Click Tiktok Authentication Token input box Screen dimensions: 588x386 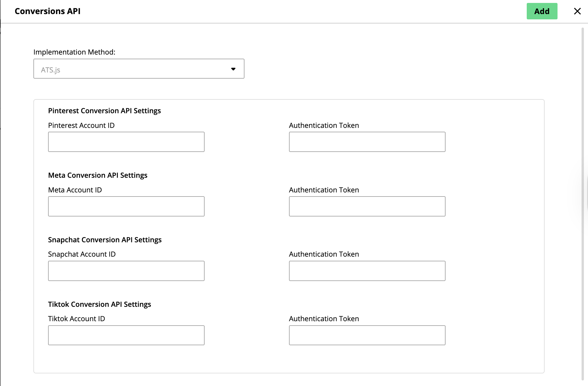[367, 335]
